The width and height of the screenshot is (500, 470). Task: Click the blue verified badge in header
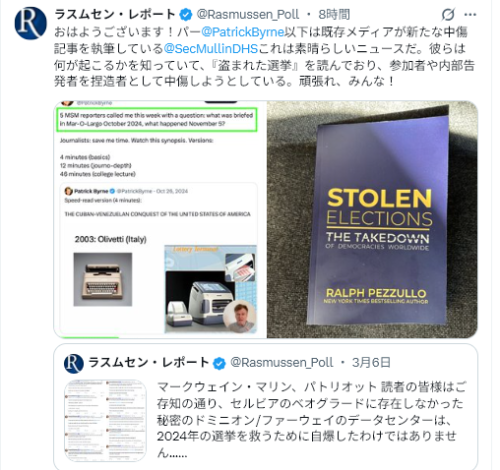pyautogui.click(x=186, y=15)
